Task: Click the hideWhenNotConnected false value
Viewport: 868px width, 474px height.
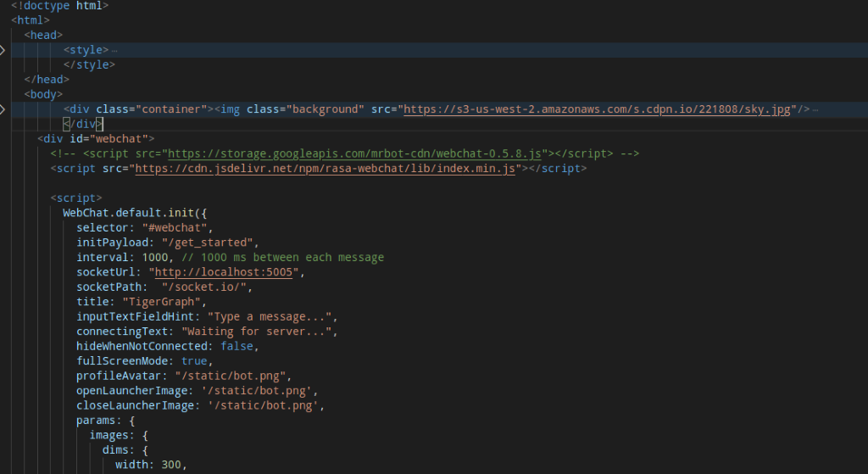Action: click(x=236, y=346)
